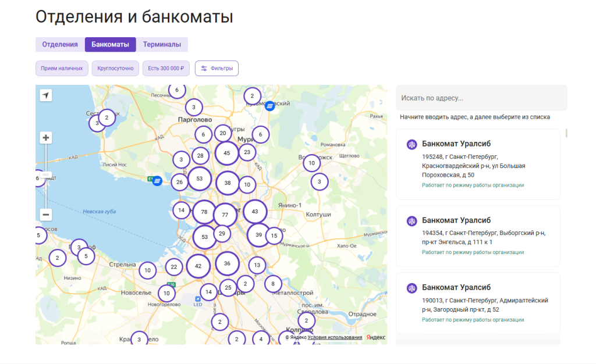The height and width of the screenshot is (364, 596).
Task: Toggle the "Прием наличных" filter chip
Action: click(62, 68)
